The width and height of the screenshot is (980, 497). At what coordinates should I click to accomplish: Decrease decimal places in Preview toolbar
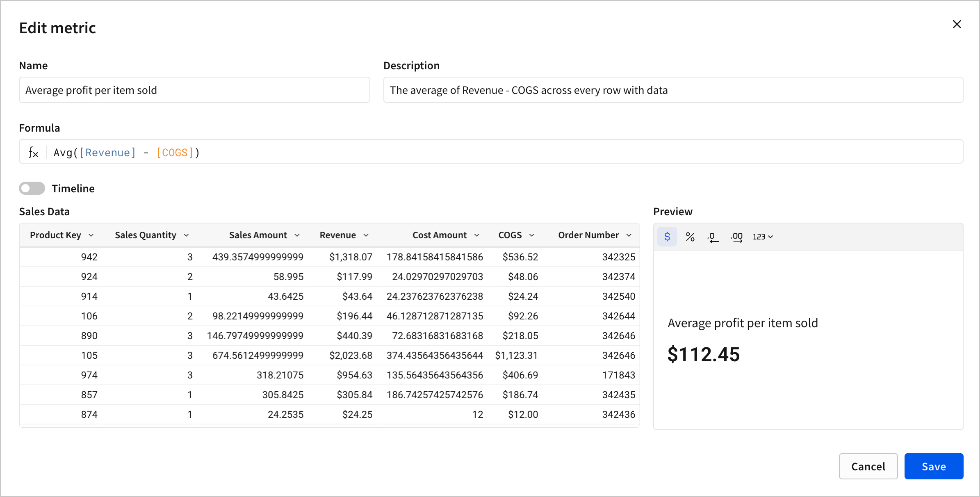(x=713, y=237)
